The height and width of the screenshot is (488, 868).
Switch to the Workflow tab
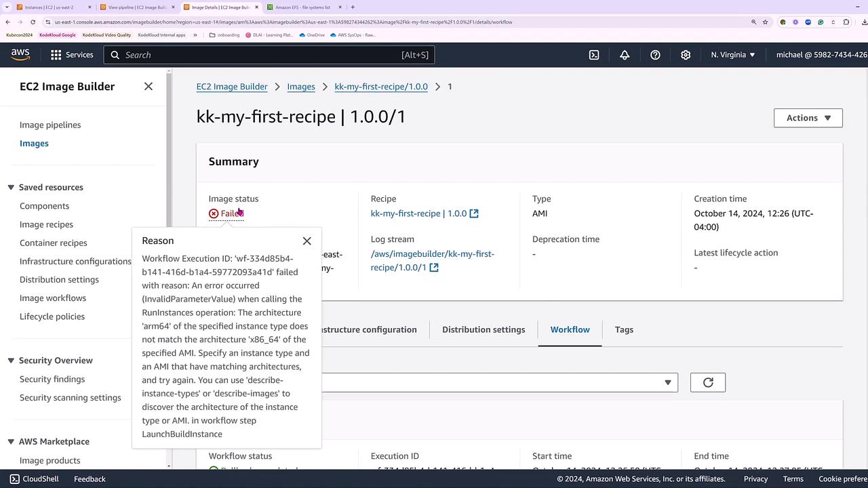coord(570,329)
